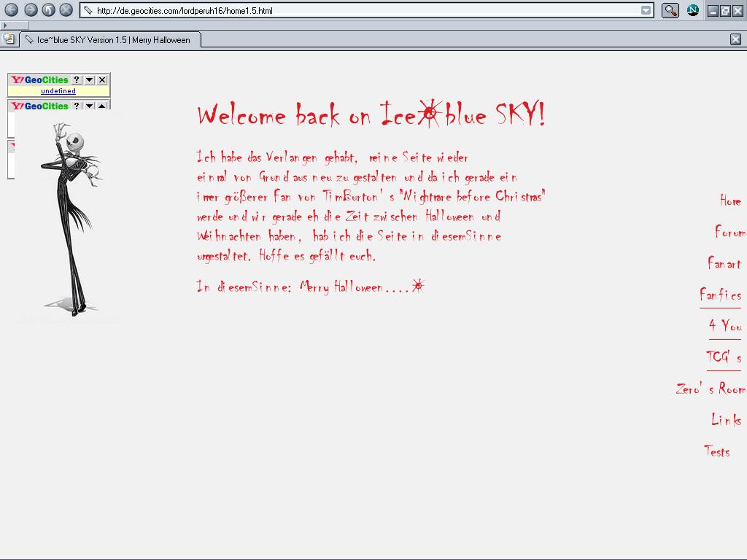Image resolution: width=747 pixels, height=560 pixels.
Task: Expand the address bar URL history dropdown
Action: [x=646, y=10]
